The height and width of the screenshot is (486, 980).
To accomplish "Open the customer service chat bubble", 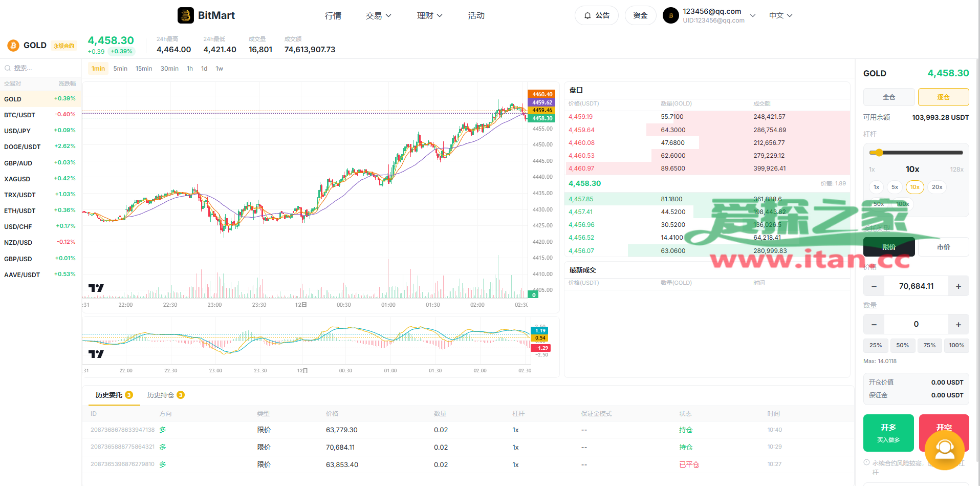I will click(945, 450).
